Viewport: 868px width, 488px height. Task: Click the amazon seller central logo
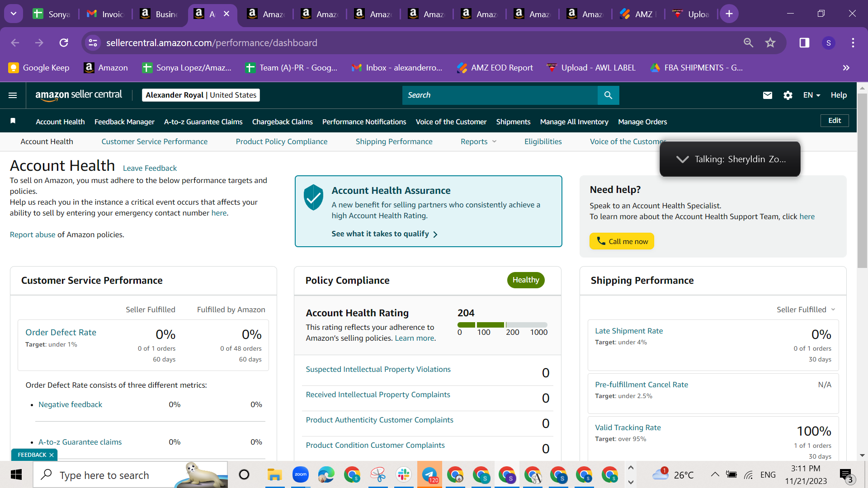[x=79, y=95]
